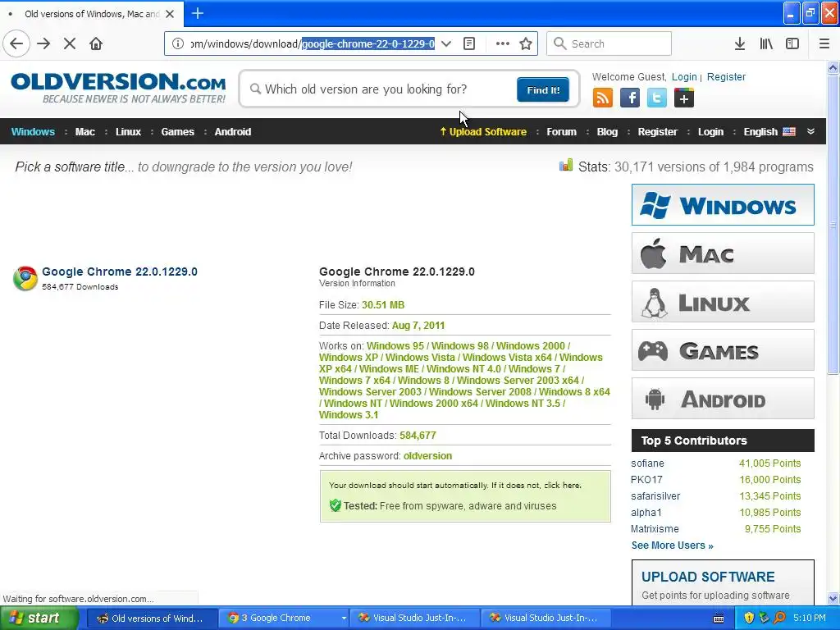Open a new tab with plus button
This screenshot has height=630, width=840.
(198, 13)
